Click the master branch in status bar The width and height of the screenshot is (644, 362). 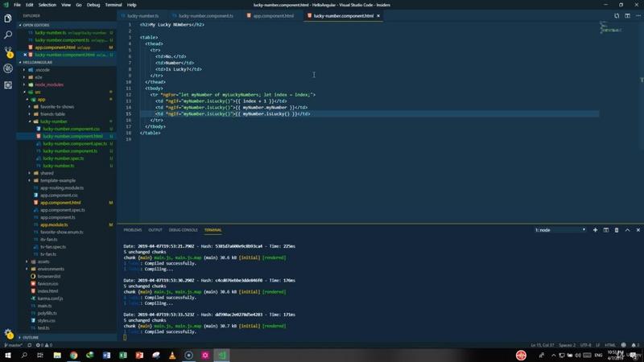13,345
